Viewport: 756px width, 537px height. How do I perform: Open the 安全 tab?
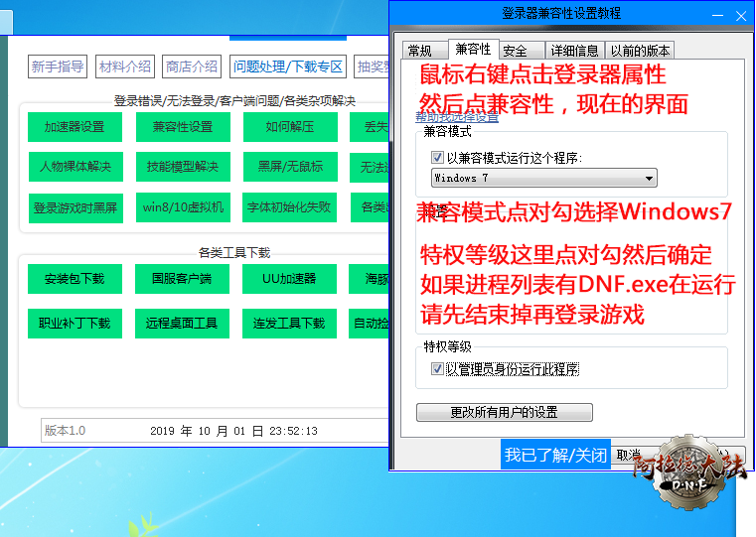pyautogui.click(x=515, y=51)
